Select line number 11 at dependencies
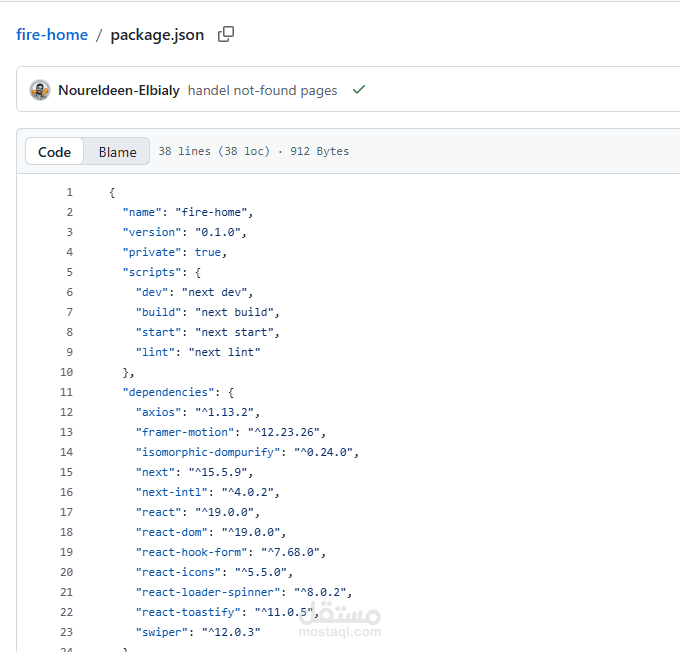Screen dimensions: 680x652 coord(66,392)
